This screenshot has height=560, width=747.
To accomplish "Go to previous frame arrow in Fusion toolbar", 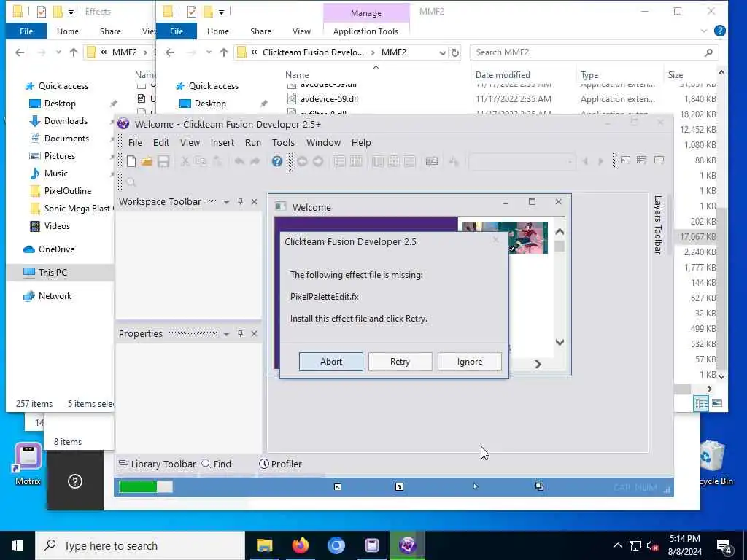I will point(586,161).
